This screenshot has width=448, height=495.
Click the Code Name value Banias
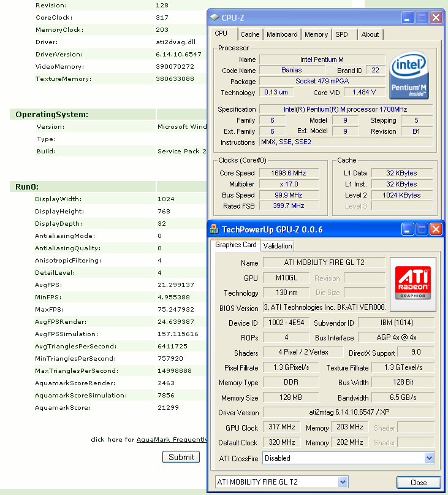(292, 70)
